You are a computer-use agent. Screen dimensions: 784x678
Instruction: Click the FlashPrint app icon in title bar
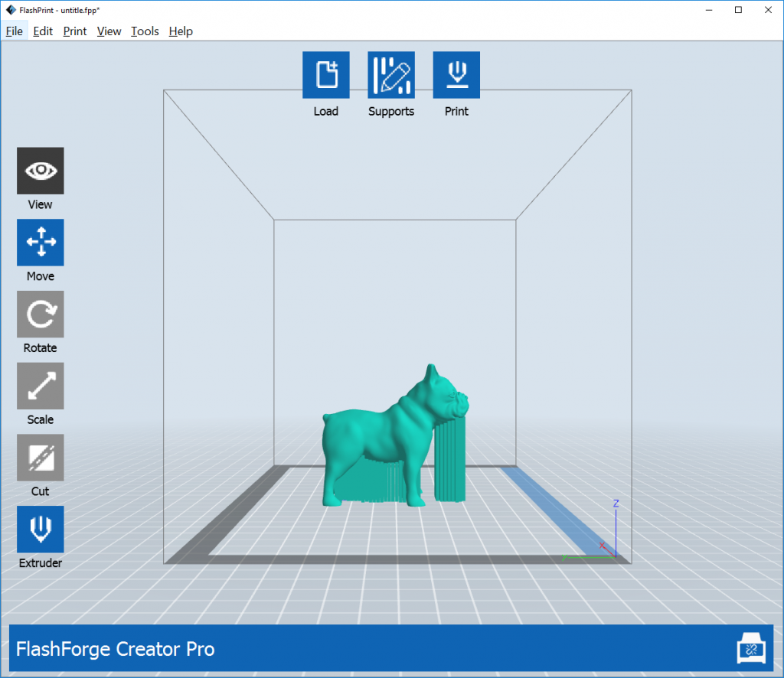[x=11, y=10]
